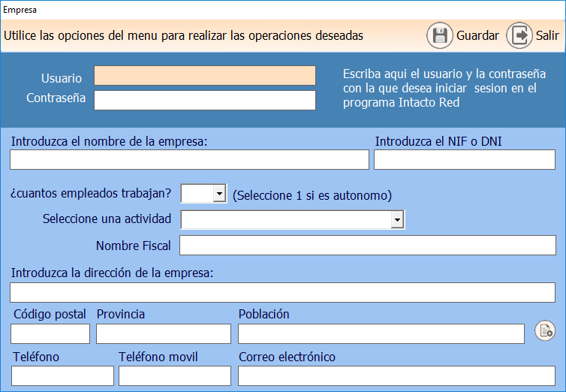Click the NIF o DNI input field

pos(465,159)
